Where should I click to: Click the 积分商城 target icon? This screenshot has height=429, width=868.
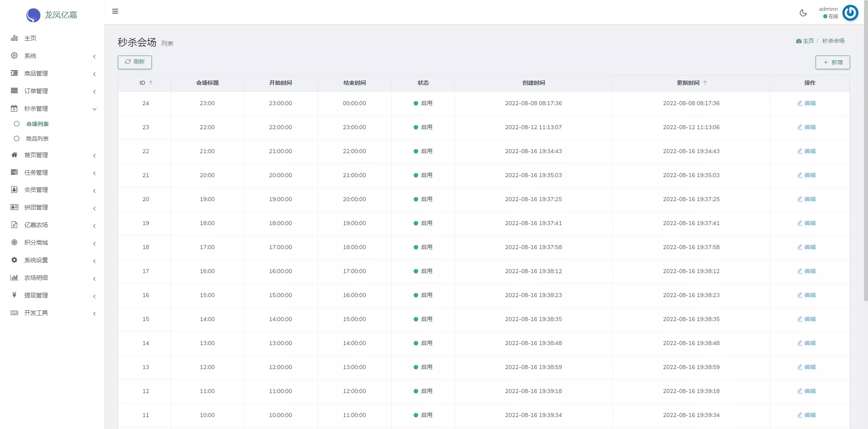point(14,242)
